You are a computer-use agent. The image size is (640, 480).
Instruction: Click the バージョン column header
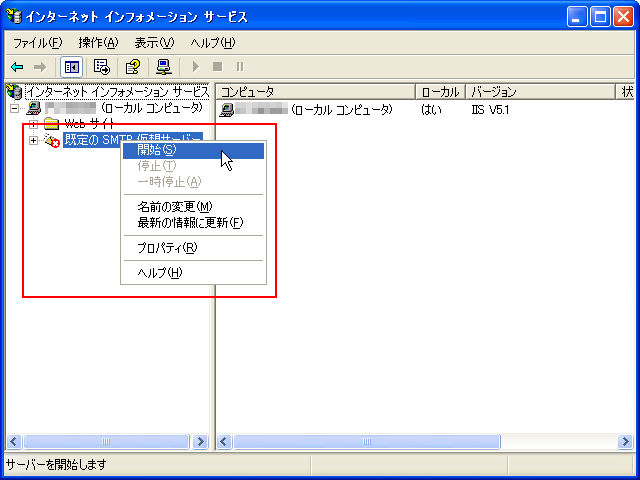click(540, 92)
